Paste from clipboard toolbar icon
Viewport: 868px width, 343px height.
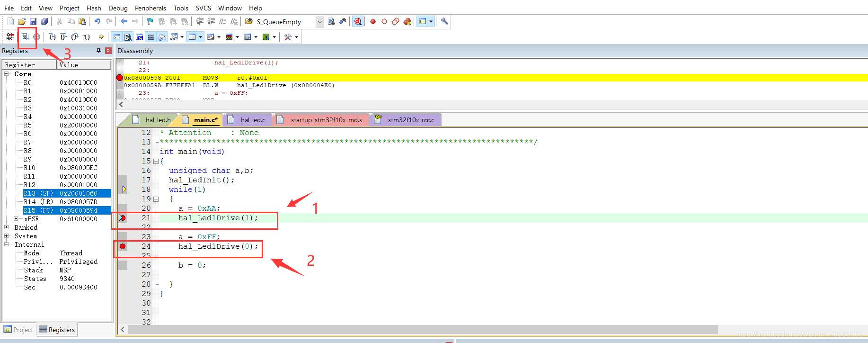(82, 21)
